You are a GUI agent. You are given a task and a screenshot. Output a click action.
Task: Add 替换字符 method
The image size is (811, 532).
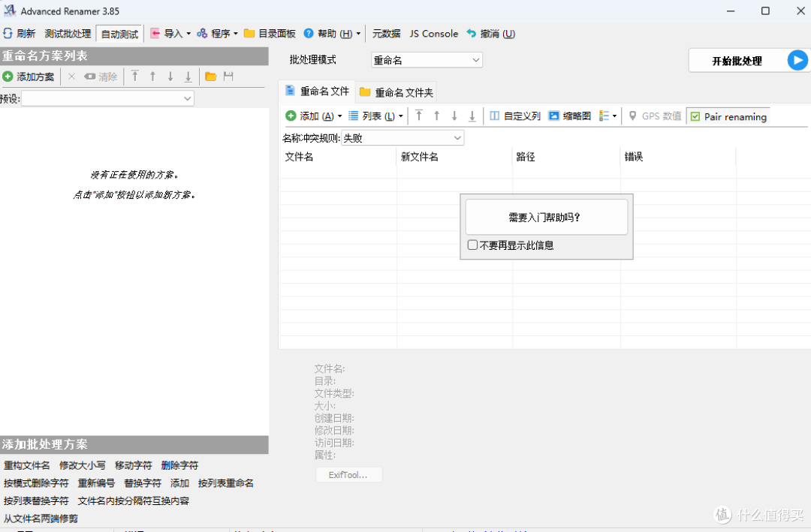tap(142, 483)
